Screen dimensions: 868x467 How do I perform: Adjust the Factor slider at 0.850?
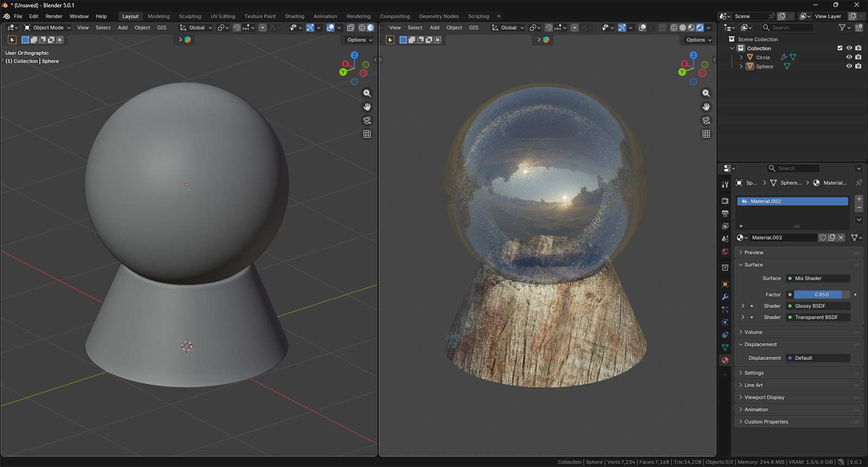click(821, 295)
